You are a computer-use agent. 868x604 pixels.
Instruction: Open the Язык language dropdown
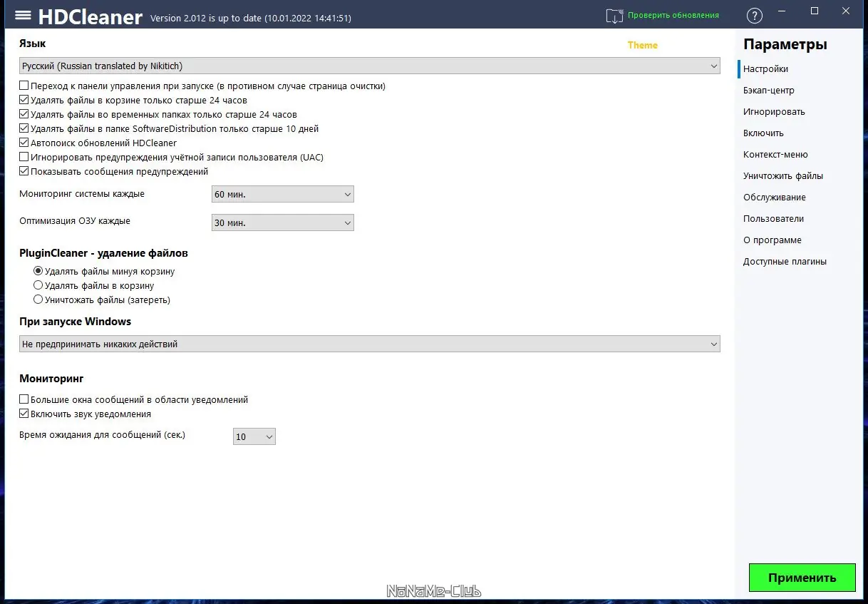tap(370, 66)
